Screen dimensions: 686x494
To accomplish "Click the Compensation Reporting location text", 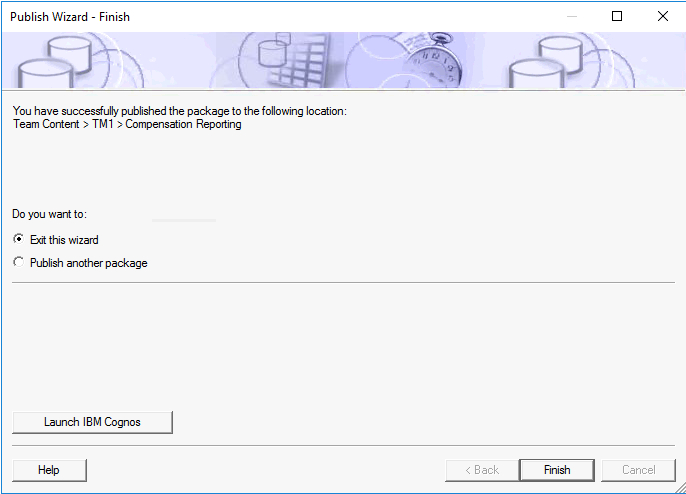I will pyautogui.click(x=183, y=124).
